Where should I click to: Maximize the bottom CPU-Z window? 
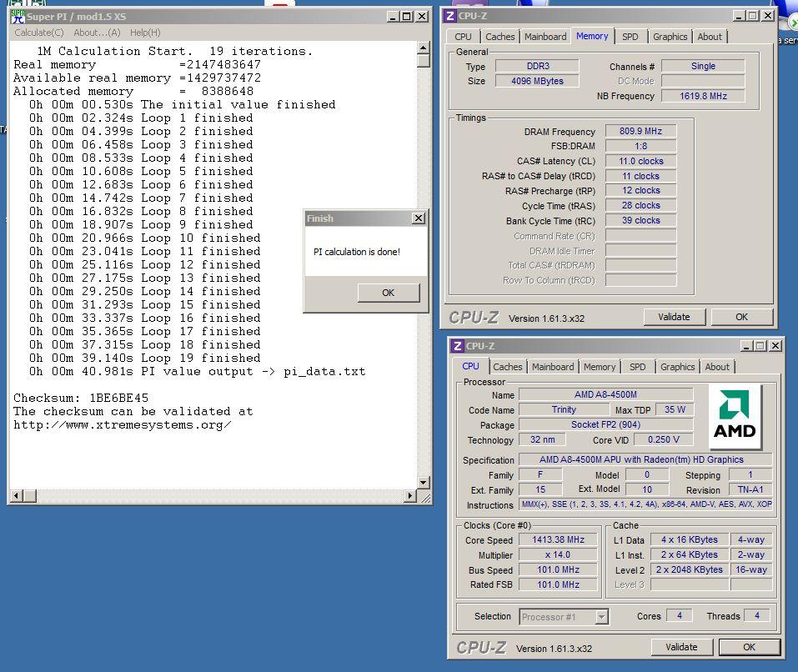click(760, 346)
